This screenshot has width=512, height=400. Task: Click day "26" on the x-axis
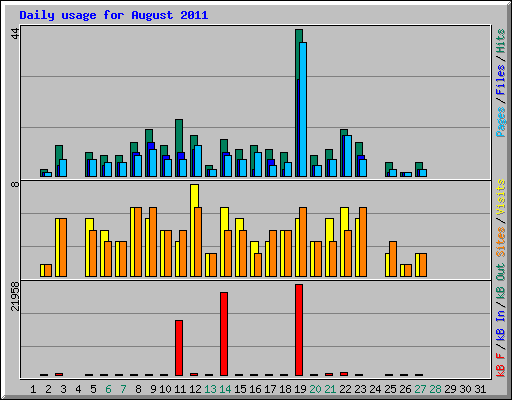coord(405,389)
